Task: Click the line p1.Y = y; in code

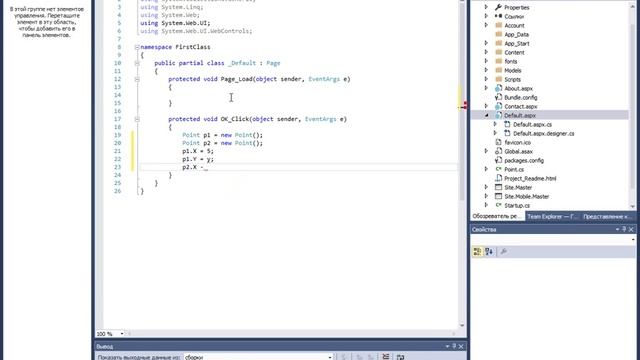Action: click(x=198, y=159)
